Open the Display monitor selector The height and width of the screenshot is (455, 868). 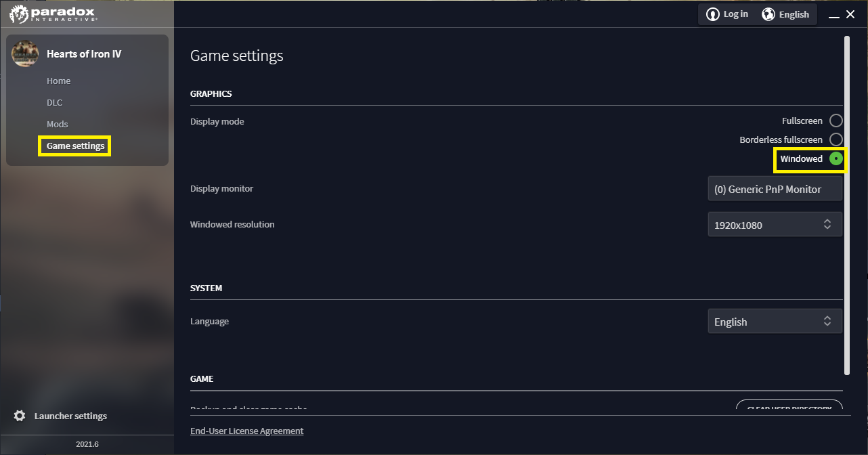(x=775, y=188)
